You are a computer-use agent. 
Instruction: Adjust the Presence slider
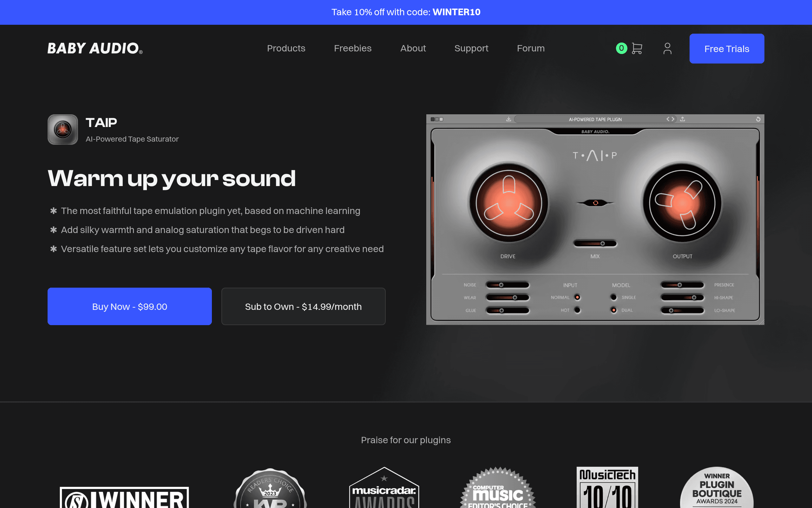(x=682, y=285)
